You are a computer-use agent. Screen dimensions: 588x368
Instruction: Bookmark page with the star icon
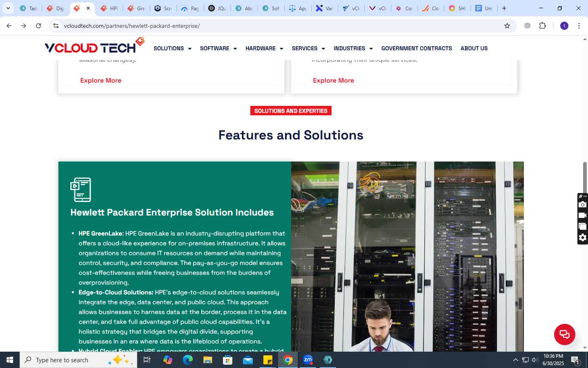pyautogui.click(x=507, y=26)
